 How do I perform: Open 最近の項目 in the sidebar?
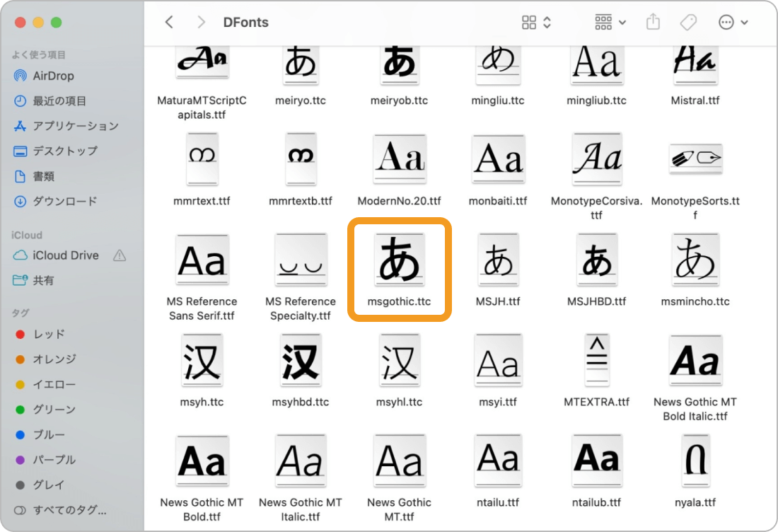point(59,101)
